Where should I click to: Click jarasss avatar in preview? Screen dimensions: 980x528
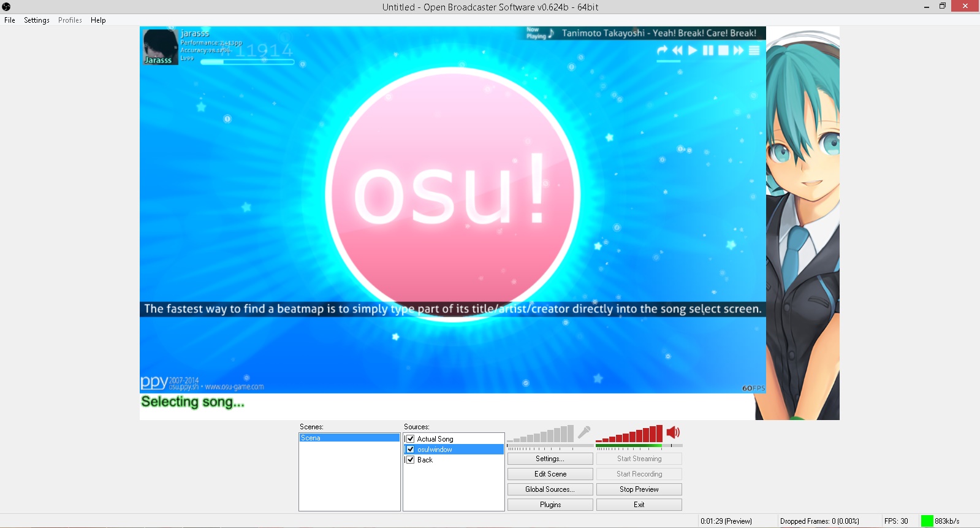click(160, 46)
